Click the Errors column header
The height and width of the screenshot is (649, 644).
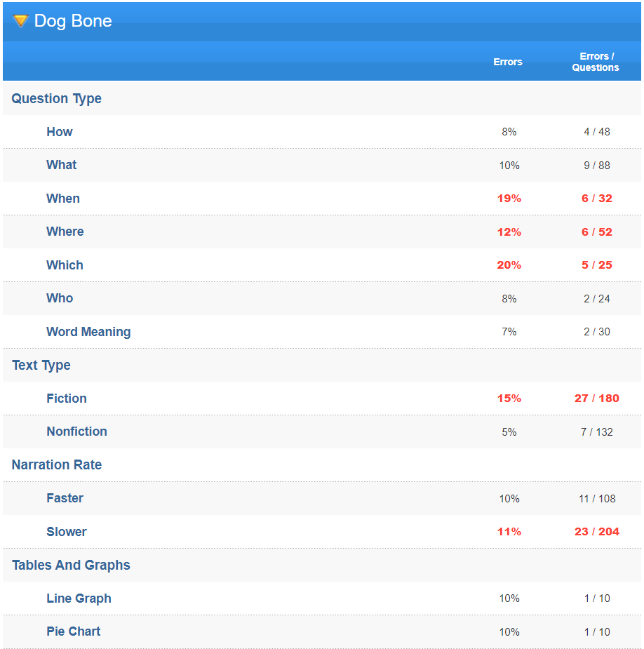coord(507,62)
